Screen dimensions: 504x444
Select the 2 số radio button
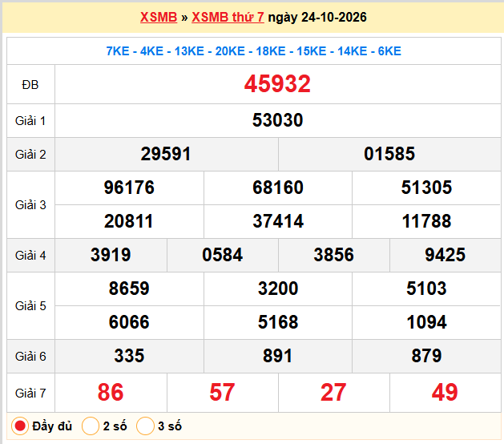91,426
